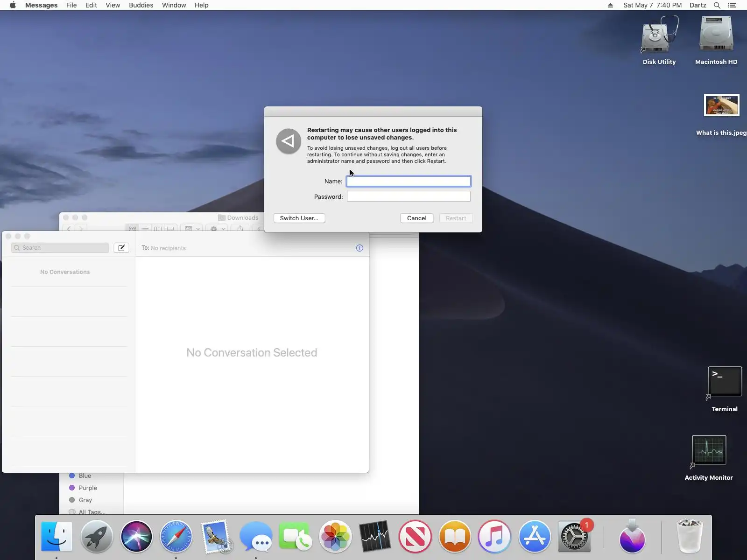Screen dimensions: 747x560
Task: Click the macOS installer icon in the Dock
Action: pyautogui.click(x=632, y=537)
